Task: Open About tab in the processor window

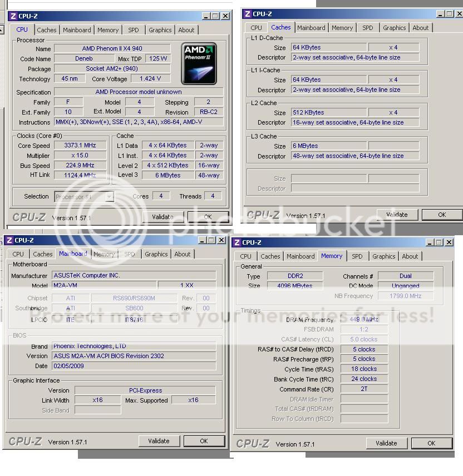Action: [186, 30]
